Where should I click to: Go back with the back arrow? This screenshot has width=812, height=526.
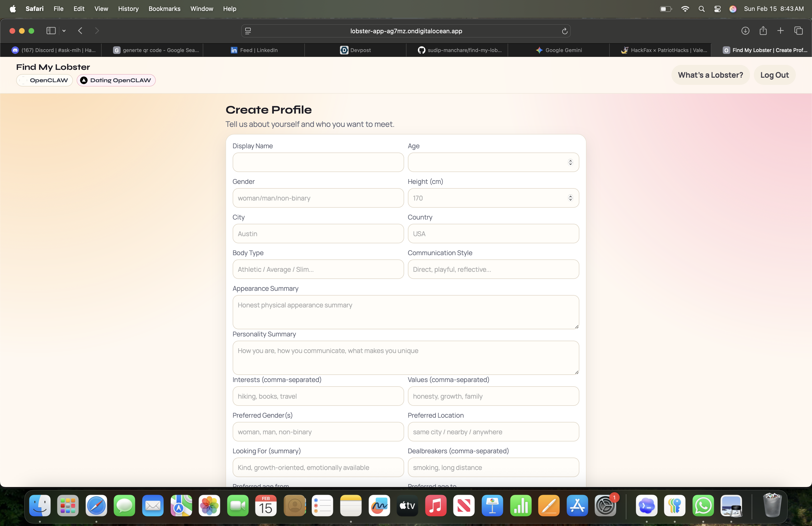(x=80, y=31)
